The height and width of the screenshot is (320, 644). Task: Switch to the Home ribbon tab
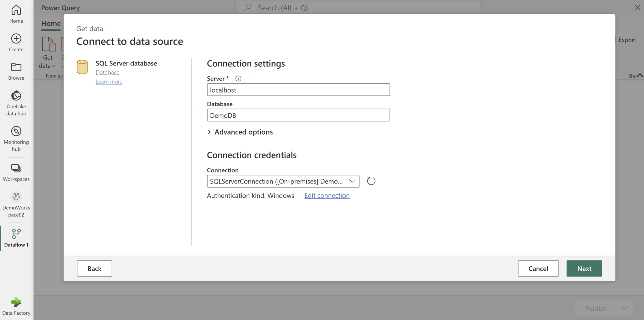[51, 23]
